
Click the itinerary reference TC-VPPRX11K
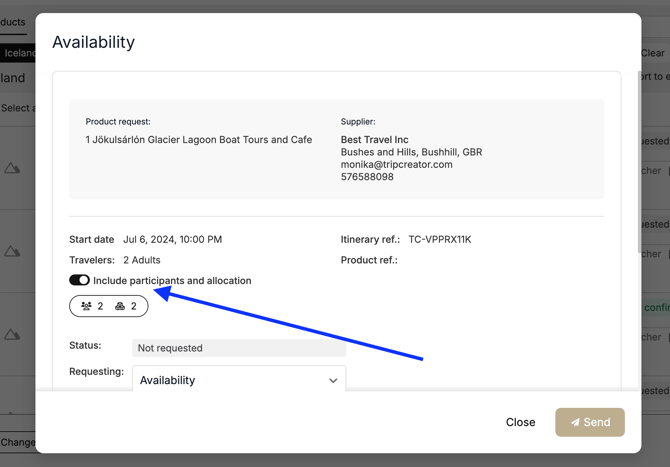click(439, 240)
